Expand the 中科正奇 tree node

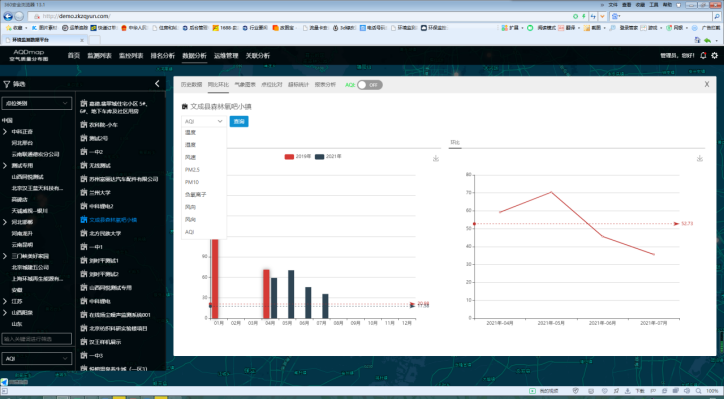(5, 132)
